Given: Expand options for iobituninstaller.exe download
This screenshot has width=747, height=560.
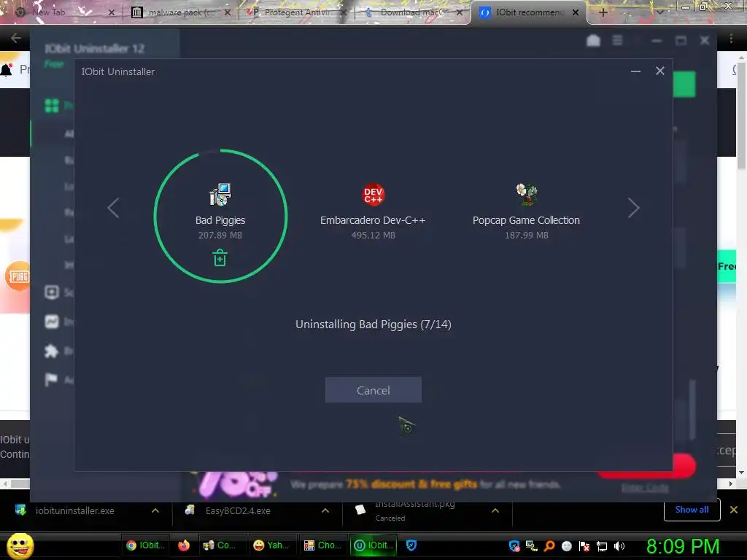Looking at the screenshot, I should [x=155, y=510].
